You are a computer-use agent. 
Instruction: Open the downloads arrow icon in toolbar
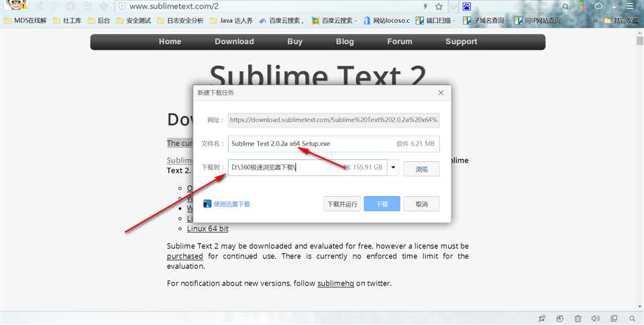(614, 6)
